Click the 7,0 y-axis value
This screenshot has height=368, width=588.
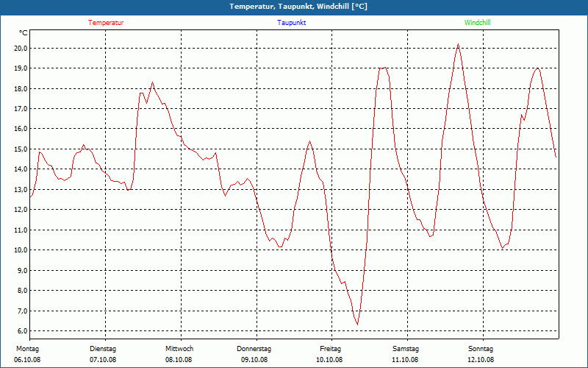pyautogui.click(x=22, y=311)
